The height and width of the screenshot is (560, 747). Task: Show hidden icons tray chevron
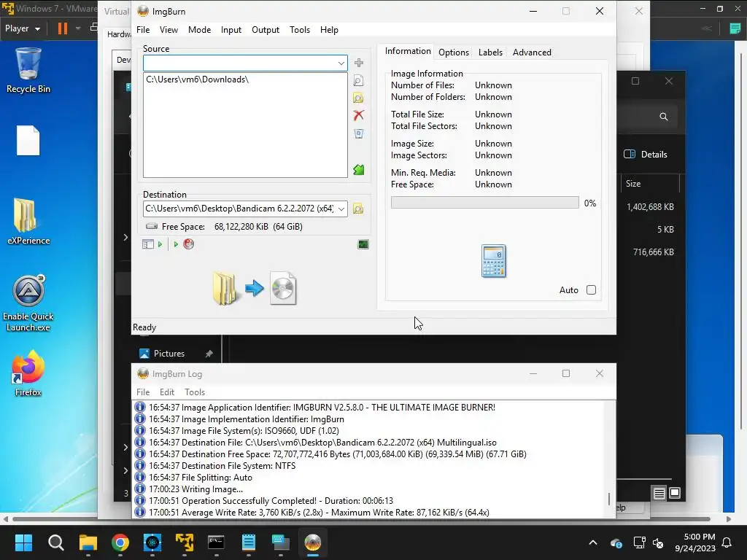(592, 542)
